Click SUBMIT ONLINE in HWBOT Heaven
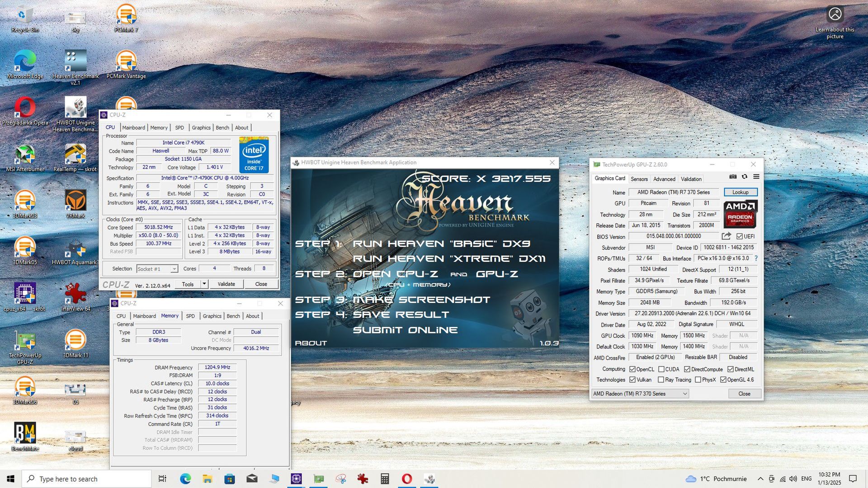 click(x=405, y=330)
